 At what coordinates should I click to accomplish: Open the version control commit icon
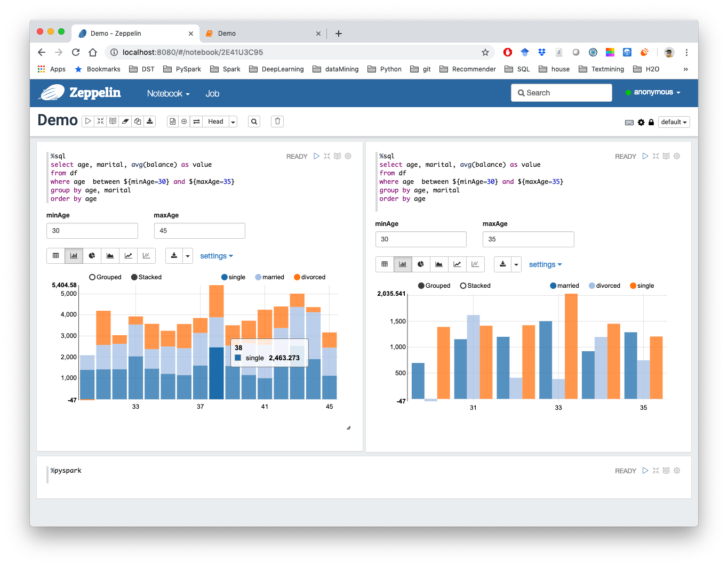click(173, 122)
